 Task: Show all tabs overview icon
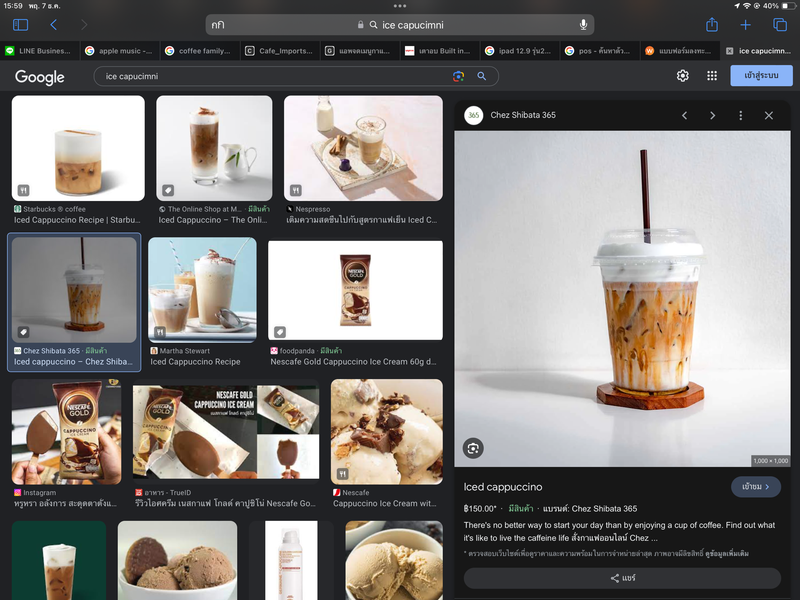click(x=780, y=24)
